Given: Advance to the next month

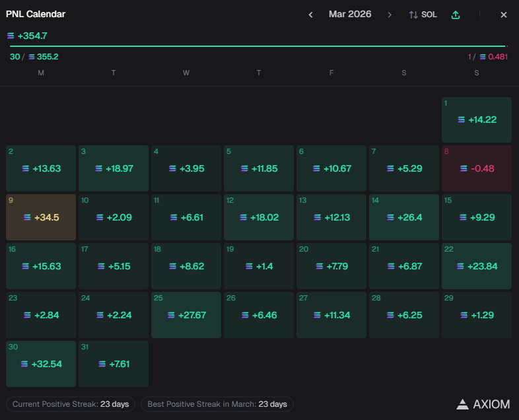Looking at the screenshot, I should tap(390, 15).
